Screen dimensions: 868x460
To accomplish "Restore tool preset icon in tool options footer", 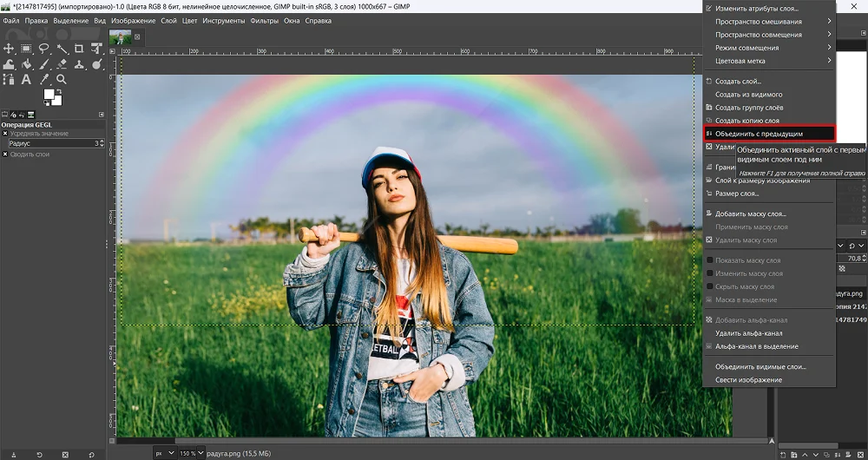I will [x=39, y=455].
